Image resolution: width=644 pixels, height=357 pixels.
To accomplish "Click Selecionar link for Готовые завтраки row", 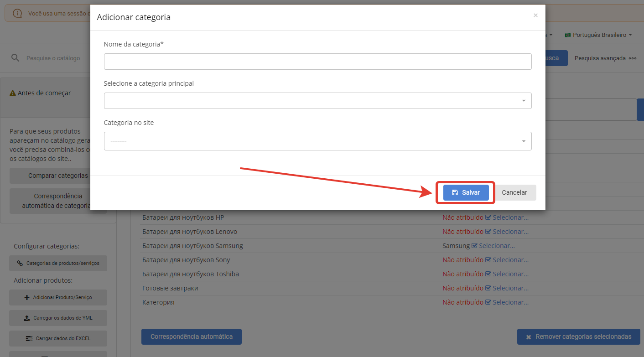I will [x=510, y=288].
